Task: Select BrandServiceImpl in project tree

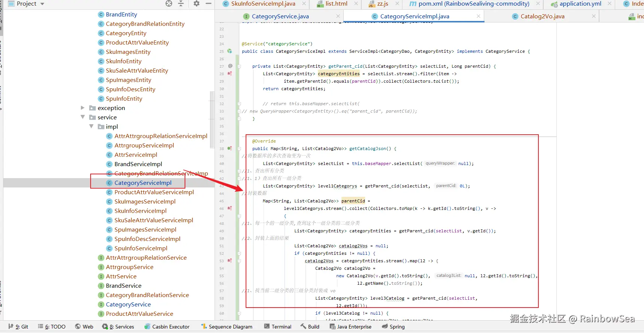Action: [138, 164]
